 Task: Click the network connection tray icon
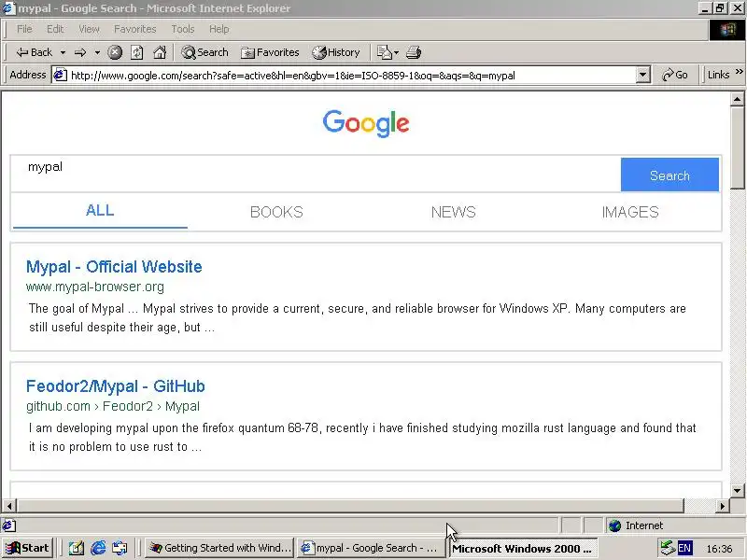tap(668, 548)
